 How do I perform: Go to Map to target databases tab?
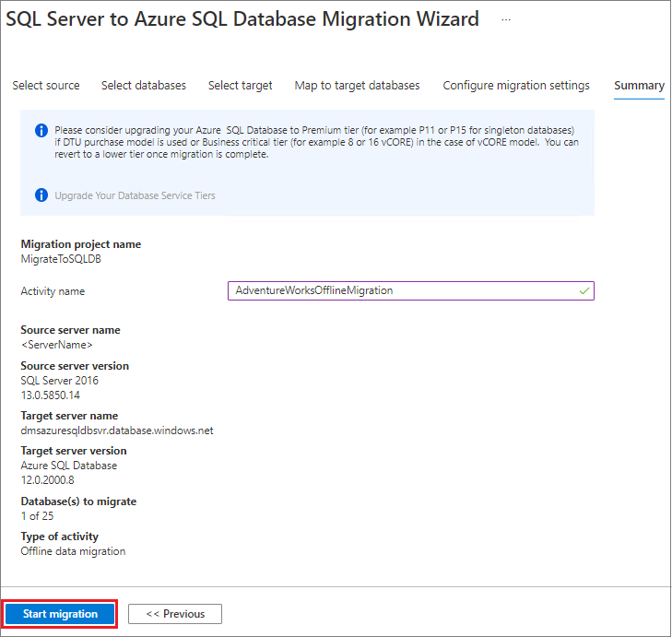coord(357,86)
